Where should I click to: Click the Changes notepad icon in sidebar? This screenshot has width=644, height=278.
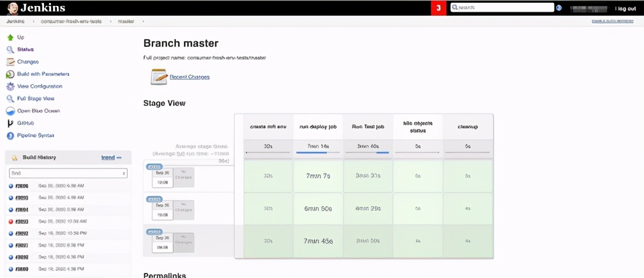pyautogui.click(x=10, y=62)
